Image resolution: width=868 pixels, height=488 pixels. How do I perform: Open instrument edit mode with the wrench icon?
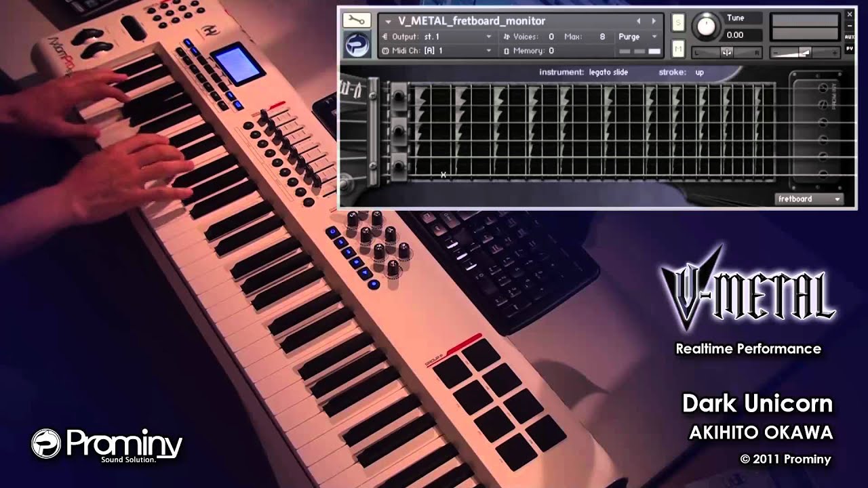(x=357, y=20)
